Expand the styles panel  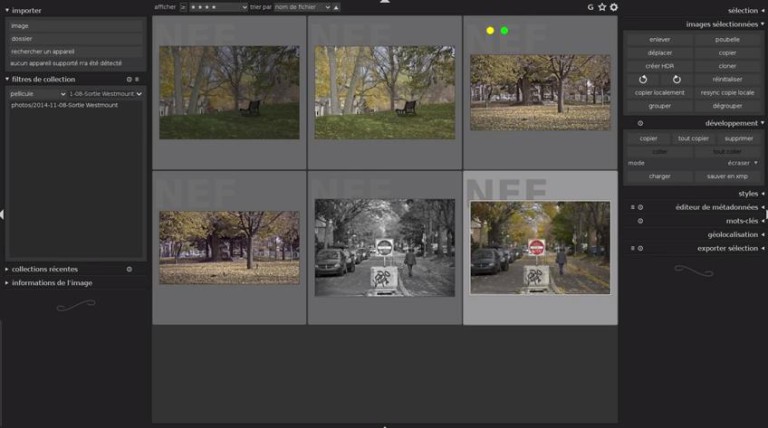click(748, 194)
